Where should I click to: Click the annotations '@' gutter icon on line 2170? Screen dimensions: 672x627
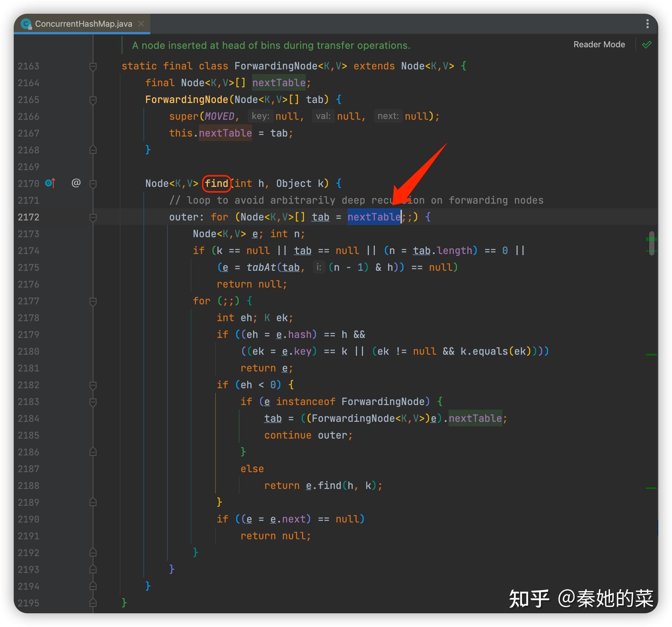point(76,183)
